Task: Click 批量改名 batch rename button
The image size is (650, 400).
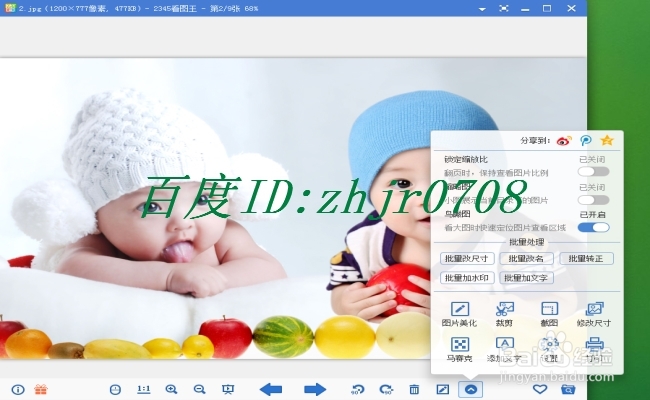Action: click(526, 259)
